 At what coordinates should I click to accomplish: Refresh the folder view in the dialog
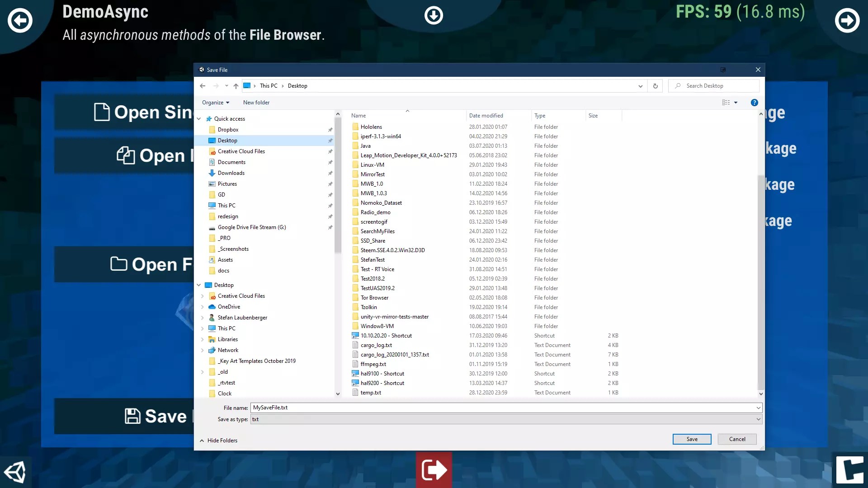655,85
